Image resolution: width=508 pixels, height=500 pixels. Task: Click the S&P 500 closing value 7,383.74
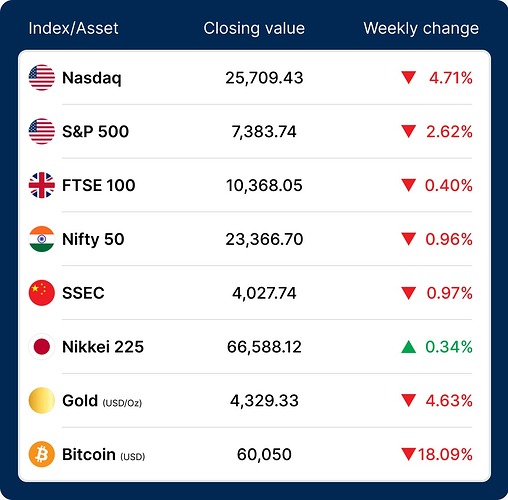(x=264, y=132)
